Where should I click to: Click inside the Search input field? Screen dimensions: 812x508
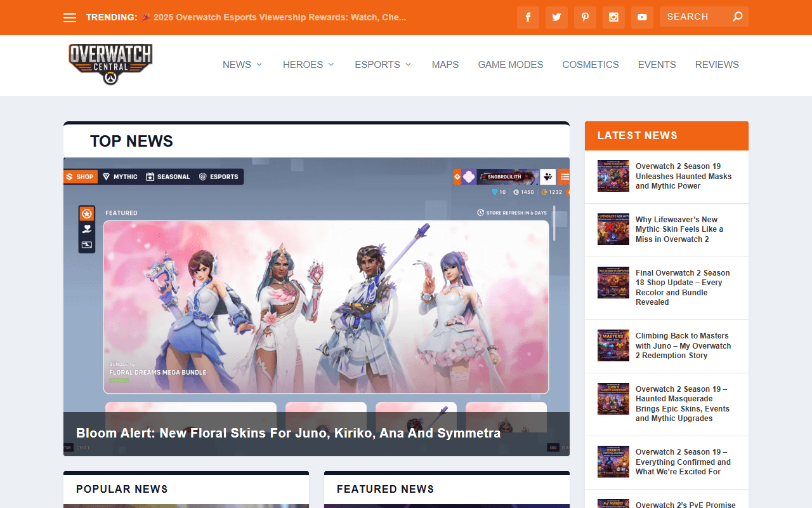695,17
